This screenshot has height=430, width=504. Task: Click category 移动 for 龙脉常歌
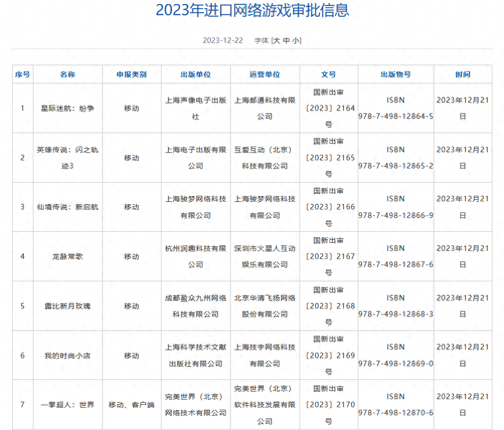click(x=132, y=256)
